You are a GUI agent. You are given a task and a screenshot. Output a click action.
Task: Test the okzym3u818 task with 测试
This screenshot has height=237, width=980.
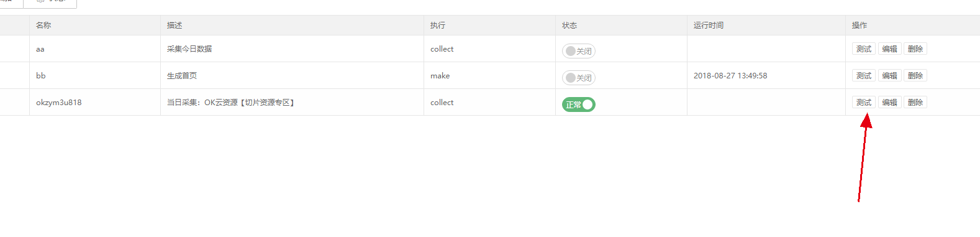pyautogui.click(x=864, y=102)
